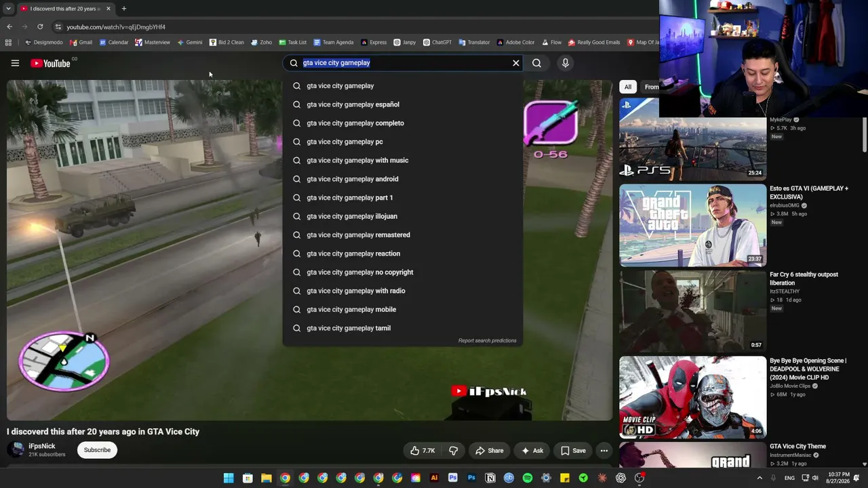Open the Team Agenda bookmark
Viewport: 868px width, 488px height.
tap(333, 42)
